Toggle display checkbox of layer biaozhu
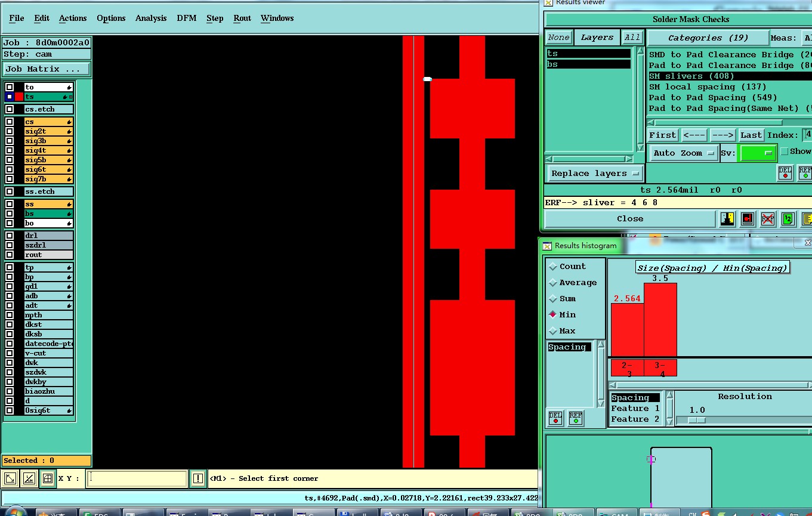Viewport: 812px width, 516px height. [x=10, y=391]
